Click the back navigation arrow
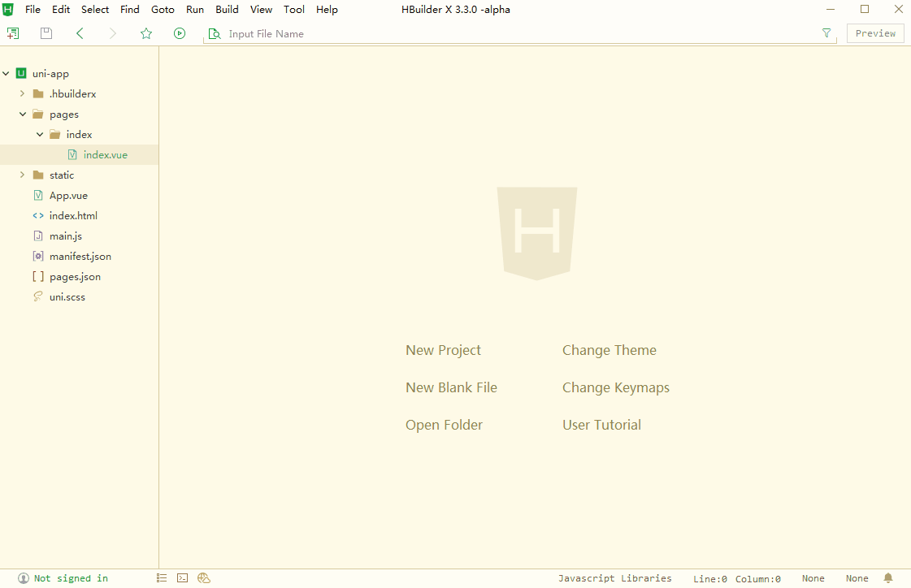This screenshot has width=911, height=588. tap(80, 33)
